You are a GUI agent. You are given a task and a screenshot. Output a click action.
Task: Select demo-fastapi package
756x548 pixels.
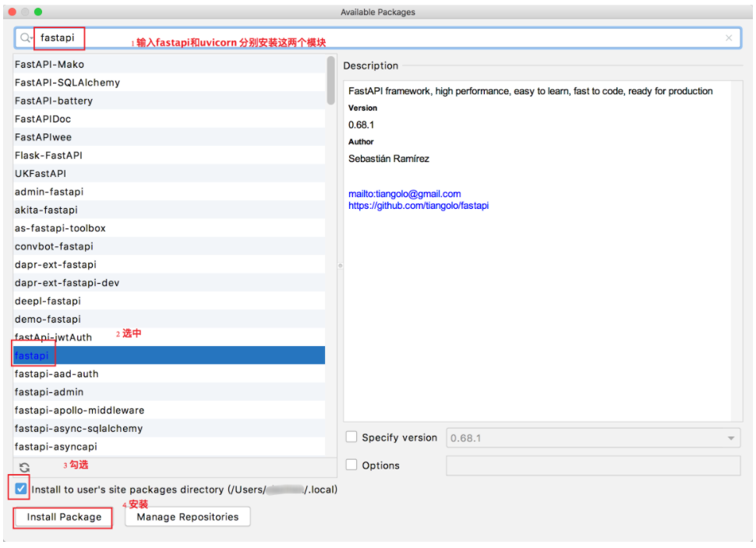click(169, 320)
